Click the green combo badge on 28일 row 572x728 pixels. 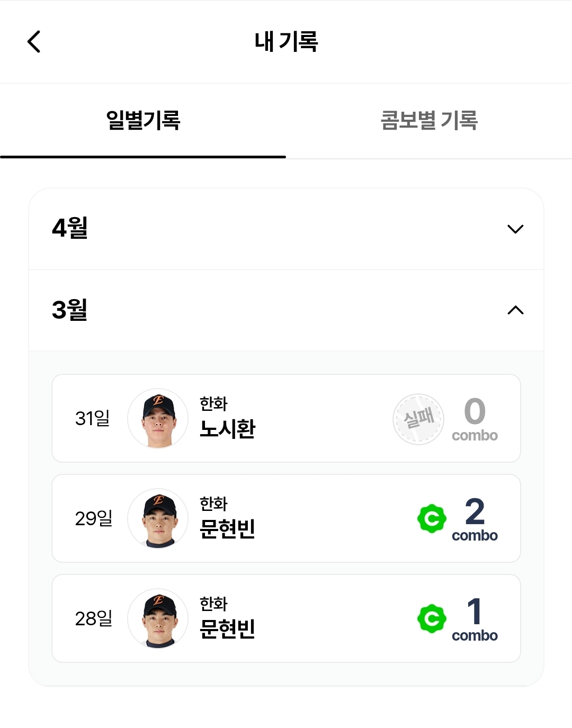[432, 618]
